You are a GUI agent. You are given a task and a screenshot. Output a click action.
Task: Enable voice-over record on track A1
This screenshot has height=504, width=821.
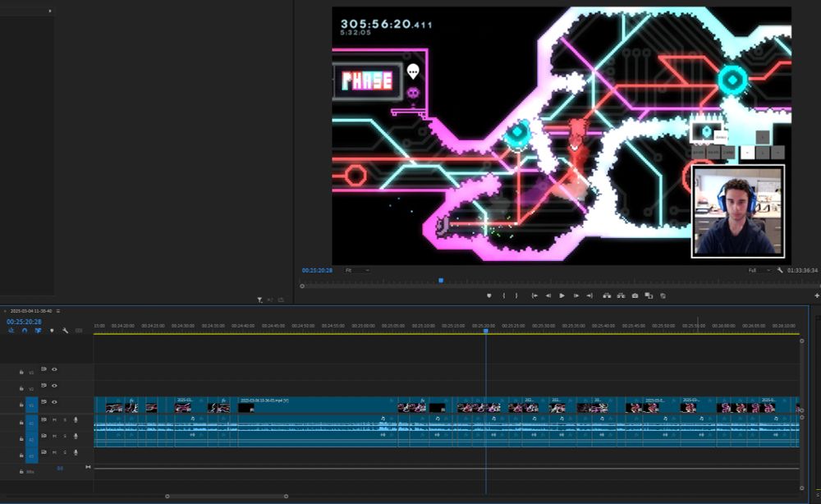(76, 419)
